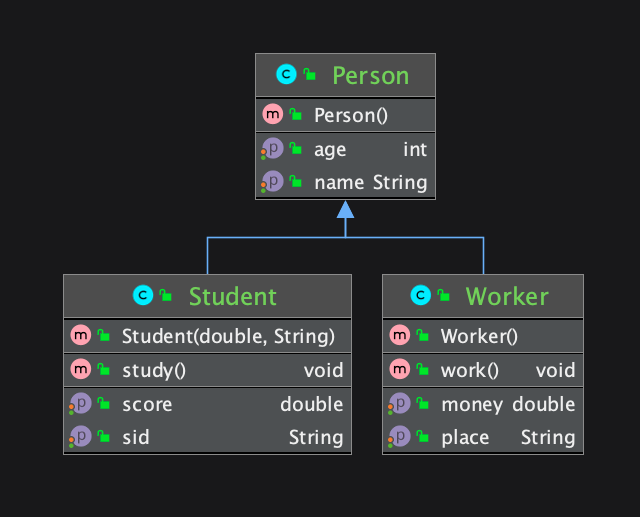This screenshot has width=640, height=517.
Task: Click the property icon beside money
Action: pos(399,404)
